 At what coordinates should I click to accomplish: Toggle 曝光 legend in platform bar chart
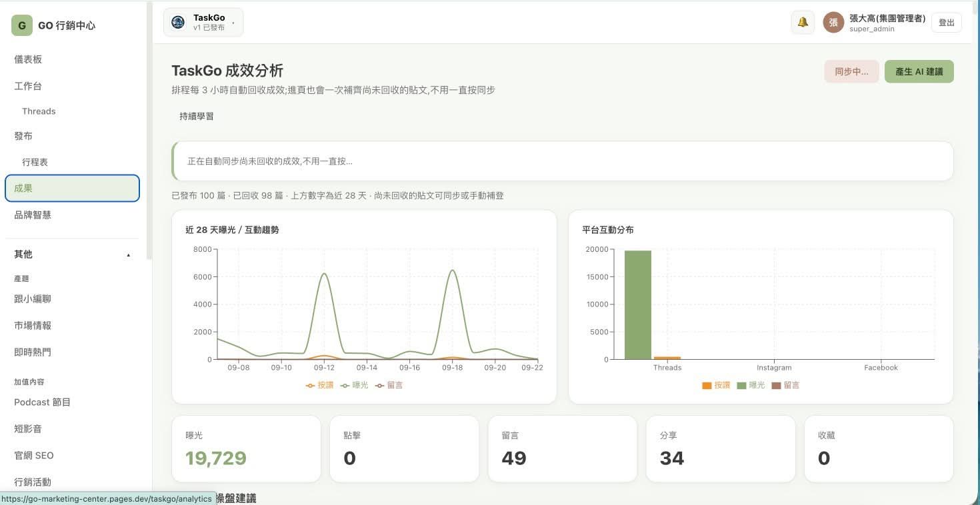pos(751,385)
